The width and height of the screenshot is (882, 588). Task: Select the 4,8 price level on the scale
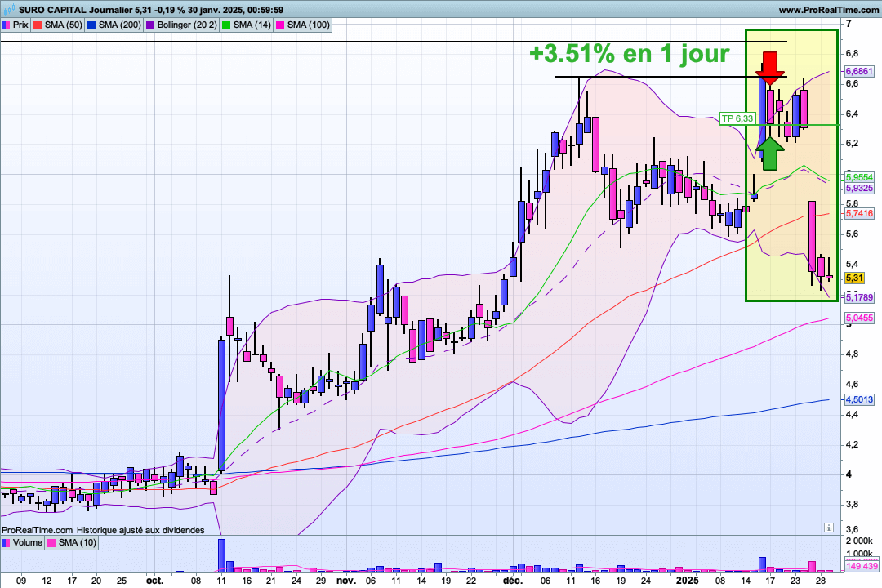coord(852,354)
